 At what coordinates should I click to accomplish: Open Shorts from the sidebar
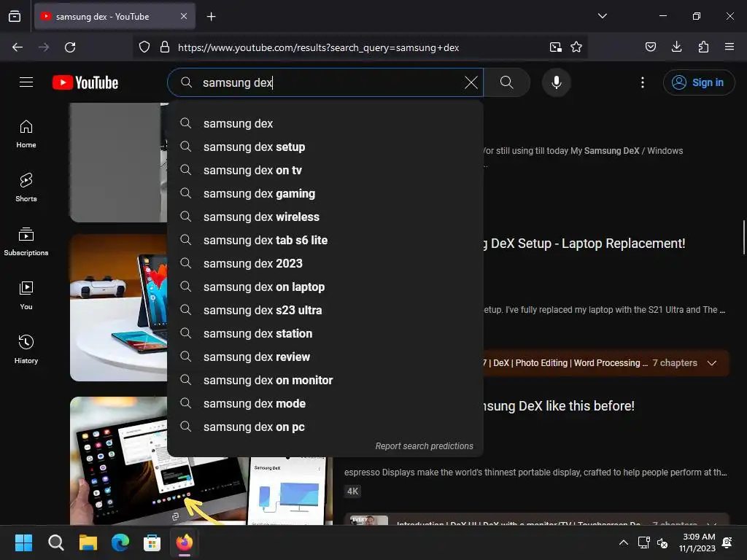26,187
